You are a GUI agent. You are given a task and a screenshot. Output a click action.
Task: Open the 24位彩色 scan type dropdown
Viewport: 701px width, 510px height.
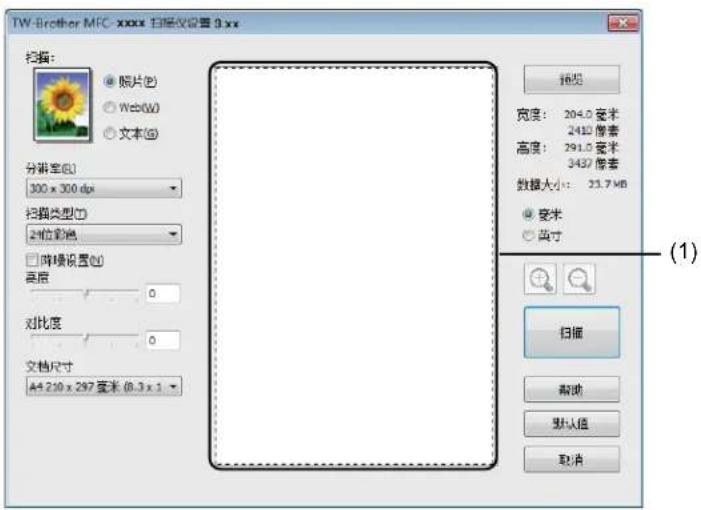104,234
